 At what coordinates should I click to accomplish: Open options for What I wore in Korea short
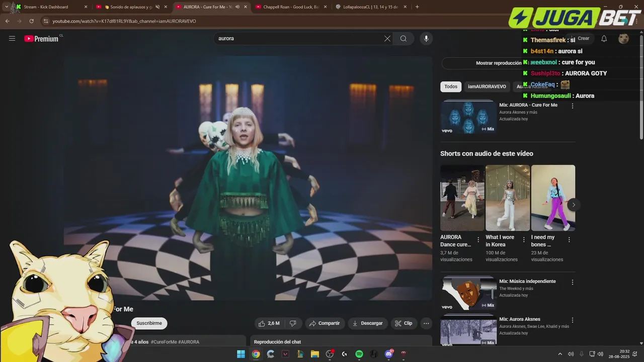tap(524, 240)
